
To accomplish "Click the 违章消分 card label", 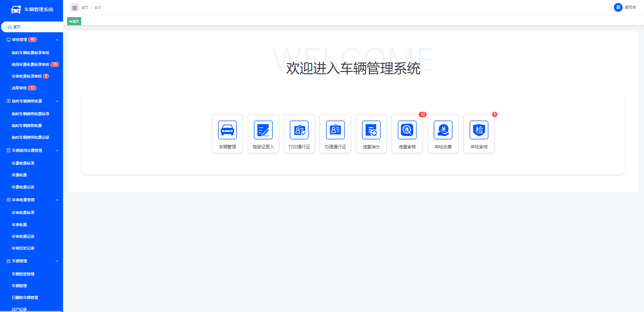I will [x=371, y=147].
